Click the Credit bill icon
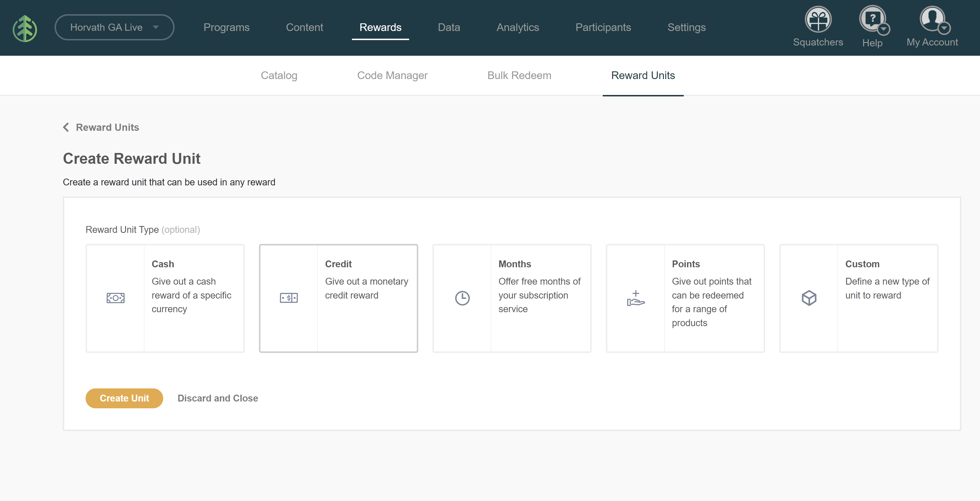Image resolution: width=980 pixels, height=501 pixels. coord(289,298)
